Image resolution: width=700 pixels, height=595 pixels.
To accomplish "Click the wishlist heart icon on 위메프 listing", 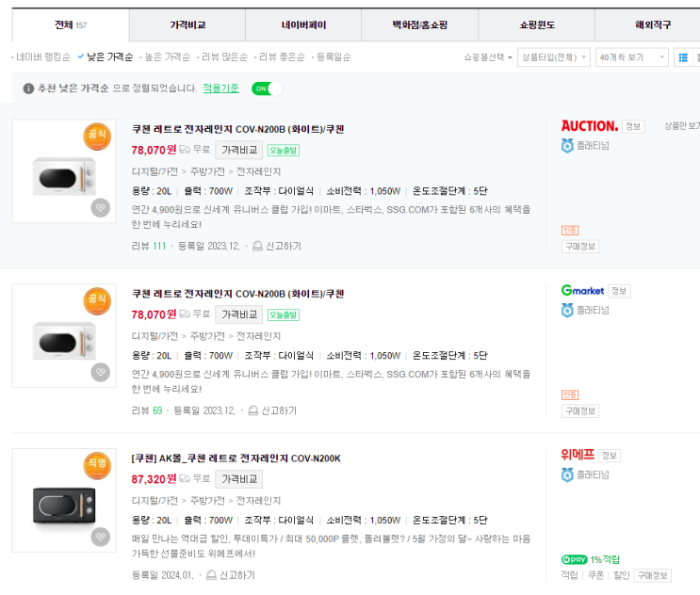I will pos(101,537).
